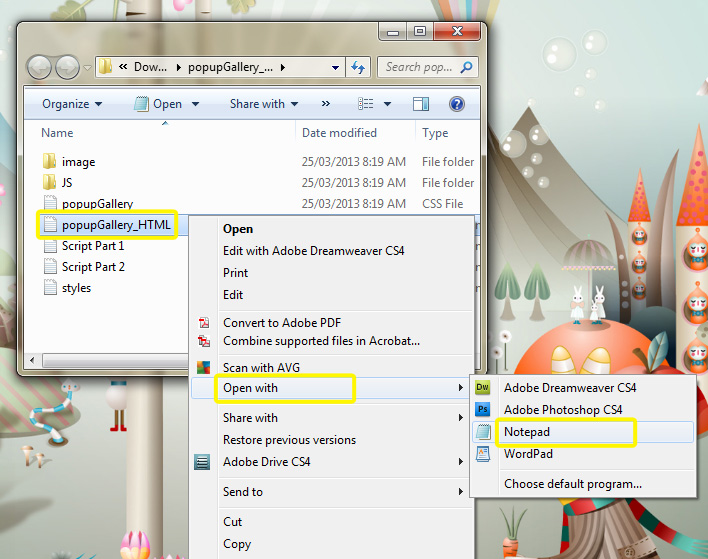Select the popupGallery_HTML file

tap(116, 225)
